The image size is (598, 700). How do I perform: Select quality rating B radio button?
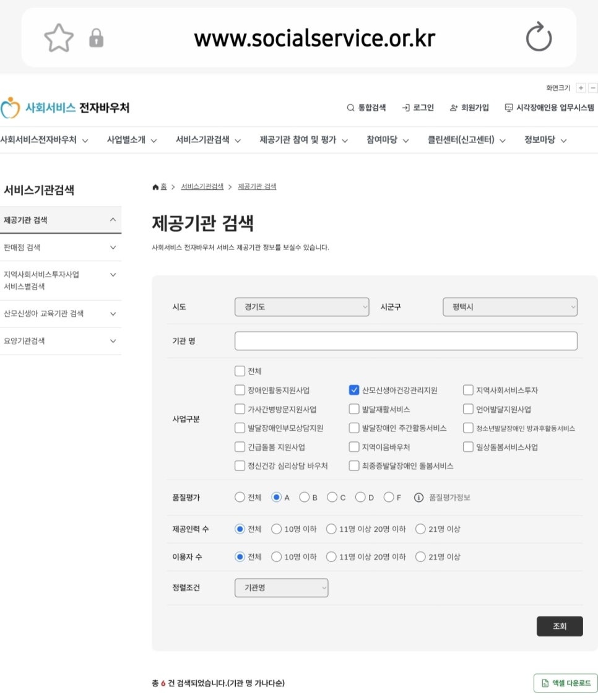click(304, 497)
